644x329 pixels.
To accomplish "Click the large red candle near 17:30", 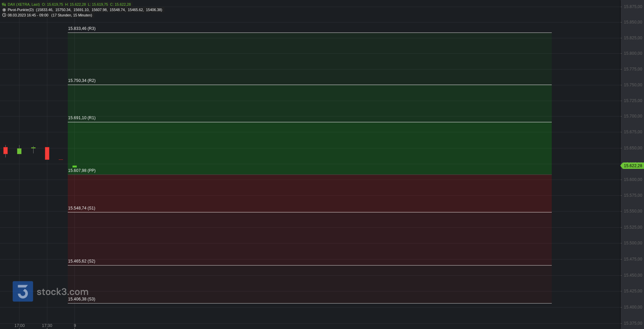I will (47, 153).
